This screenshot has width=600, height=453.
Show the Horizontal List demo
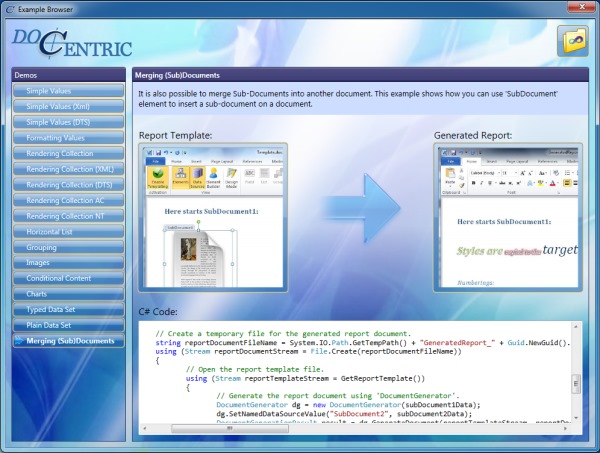coord(68,232)
